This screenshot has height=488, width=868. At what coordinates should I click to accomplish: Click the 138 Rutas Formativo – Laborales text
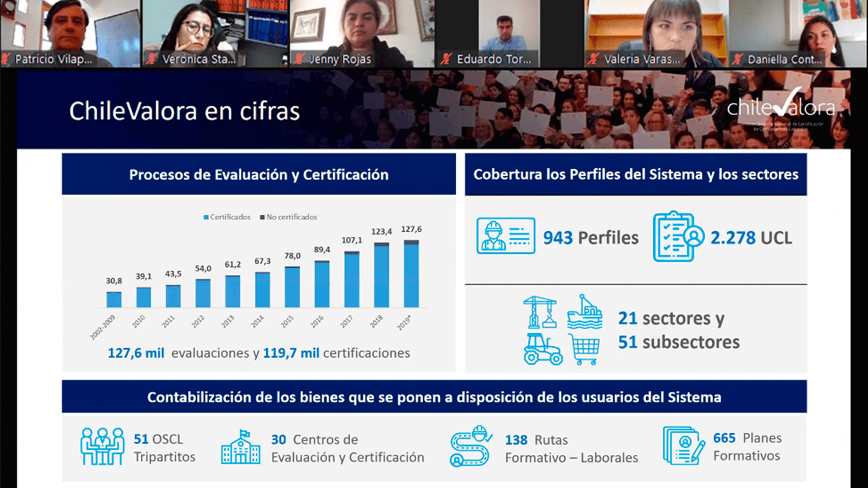click(x=571, y=449)
